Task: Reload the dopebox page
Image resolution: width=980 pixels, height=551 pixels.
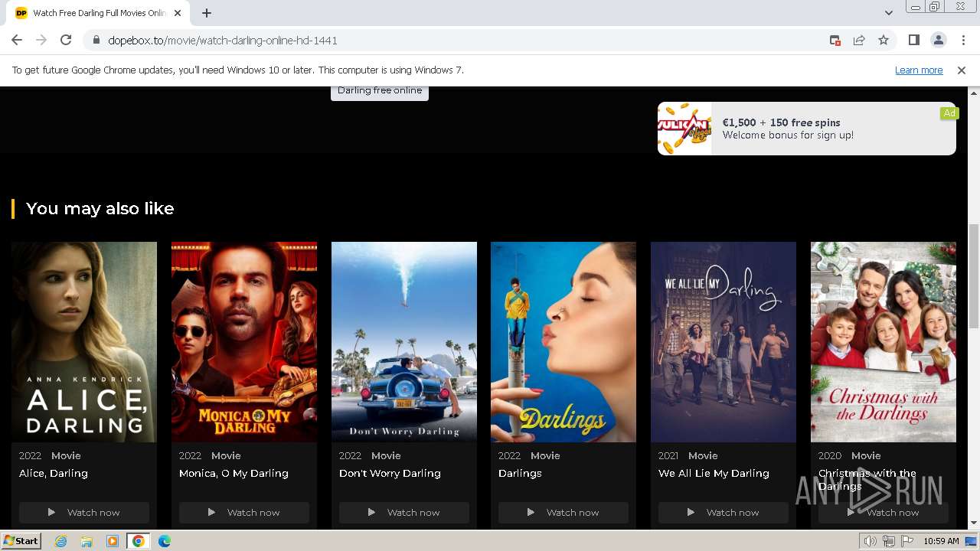Action: pos(66,41)
